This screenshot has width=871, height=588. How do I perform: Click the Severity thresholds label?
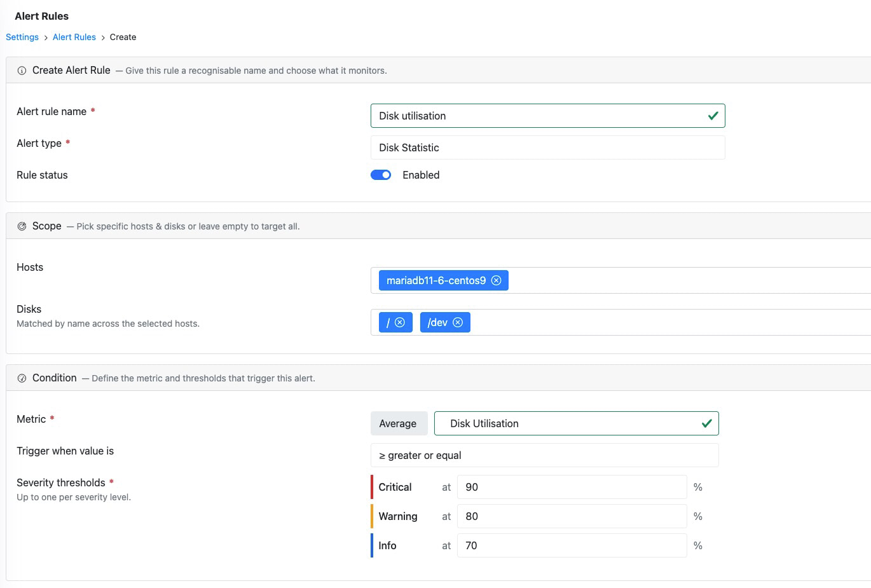pyautogui.click(x=61, y=482)
